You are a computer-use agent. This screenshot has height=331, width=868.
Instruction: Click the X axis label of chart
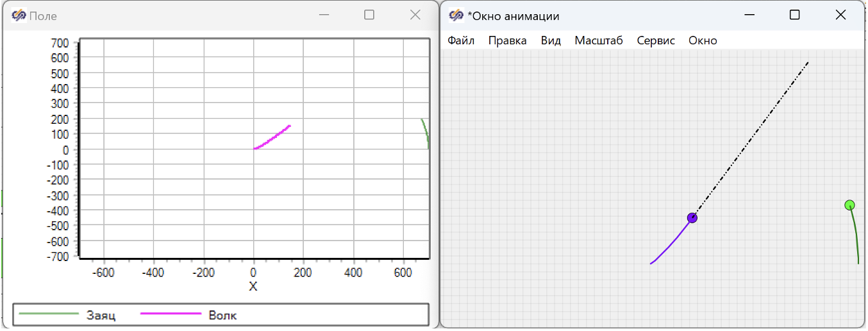[x=253, y=287]
